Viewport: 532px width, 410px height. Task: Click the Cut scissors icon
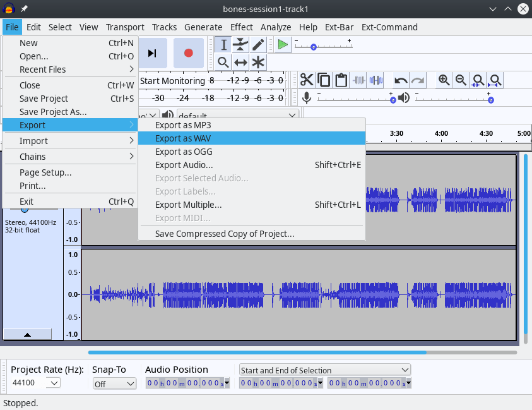click(x=306, y=80)
